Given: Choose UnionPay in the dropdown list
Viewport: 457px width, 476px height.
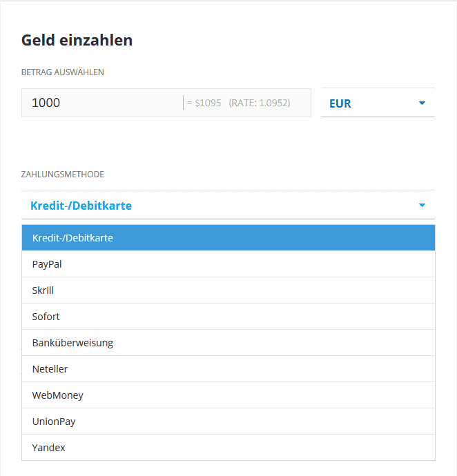Looking at the screenshot, I should coord(228,422).
